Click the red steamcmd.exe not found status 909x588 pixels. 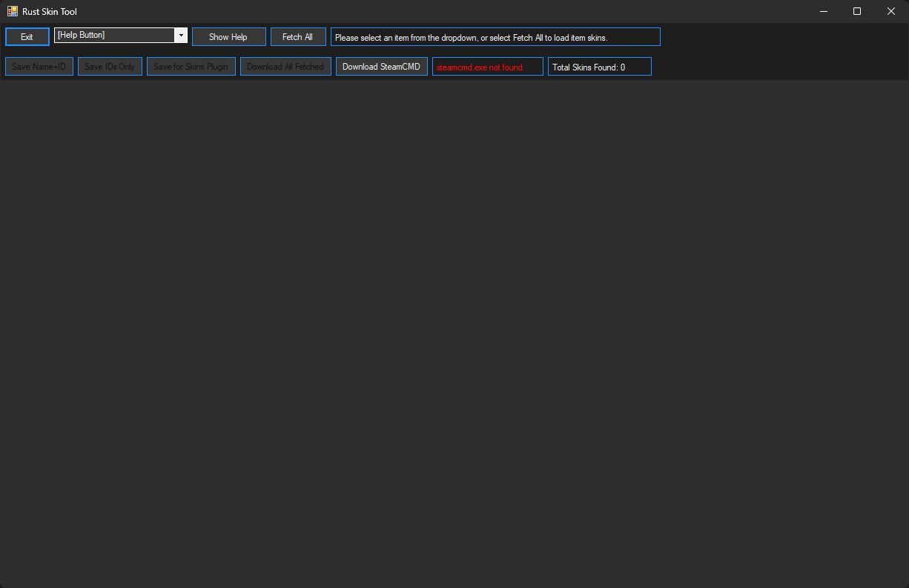click(x=487, y=67)
